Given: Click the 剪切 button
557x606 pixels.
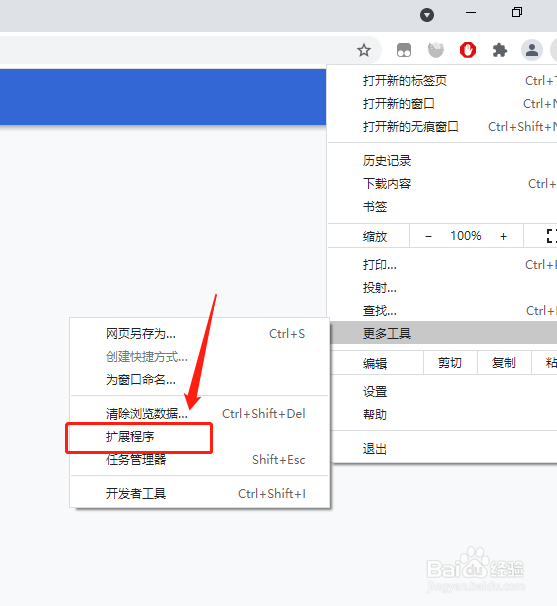Looking at the screenshot, I should (x=450, y=363).
